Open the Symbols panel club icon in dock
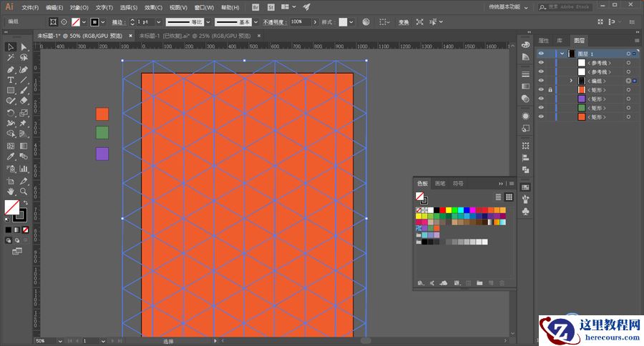Viewport: 644px width, 346px height. pyautogui.click(x=525, y=212)
